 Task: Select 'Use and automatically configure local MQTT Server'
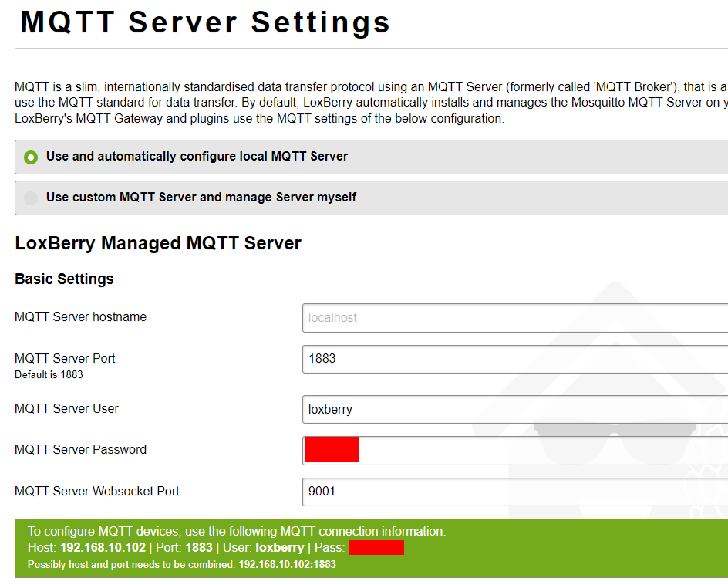(x=372, y=157)
